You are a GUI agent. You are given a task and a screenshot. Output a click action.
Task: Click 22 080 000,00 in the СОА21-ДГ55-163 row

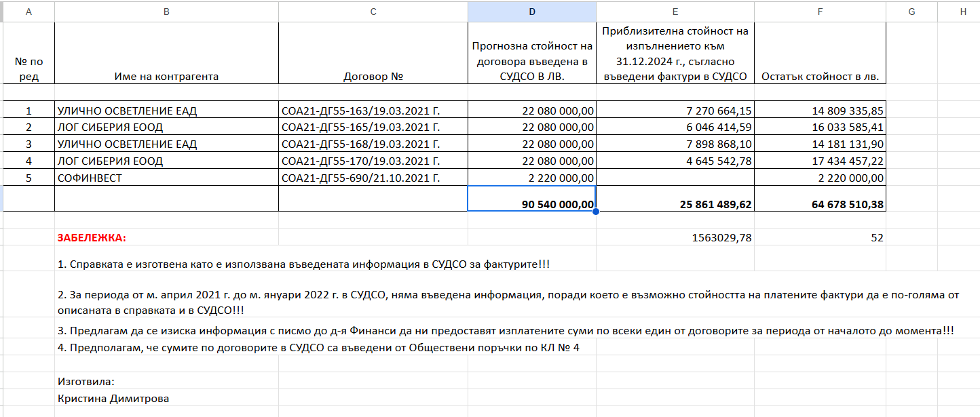point(532,111)
